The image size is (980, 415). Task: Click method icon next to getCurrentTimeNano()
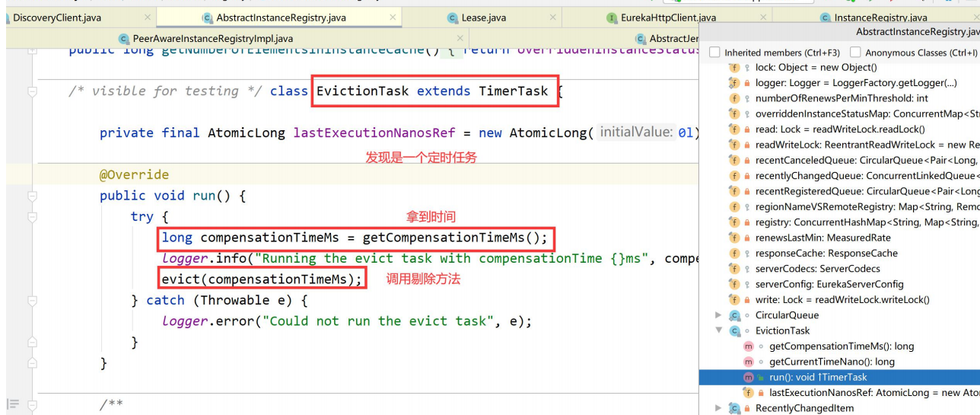pos(748,362)
